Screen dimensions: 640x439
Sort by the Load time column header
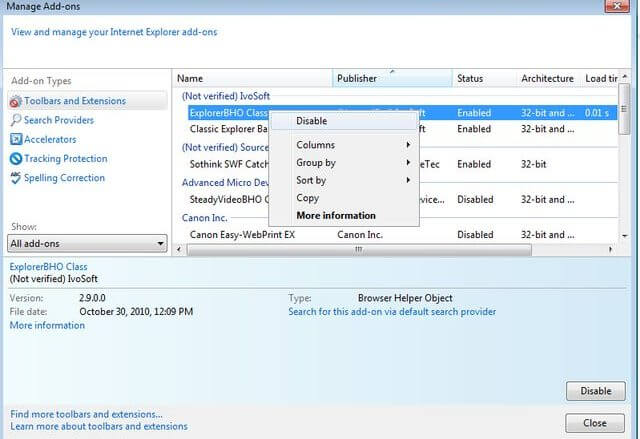coord(600,78)
